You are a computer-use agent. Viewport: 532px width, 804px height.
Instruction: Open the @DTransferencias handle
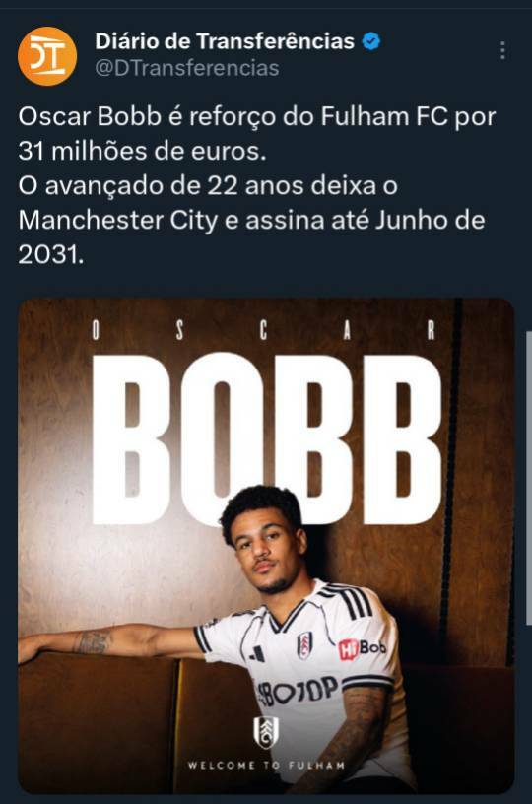(187, 68)
